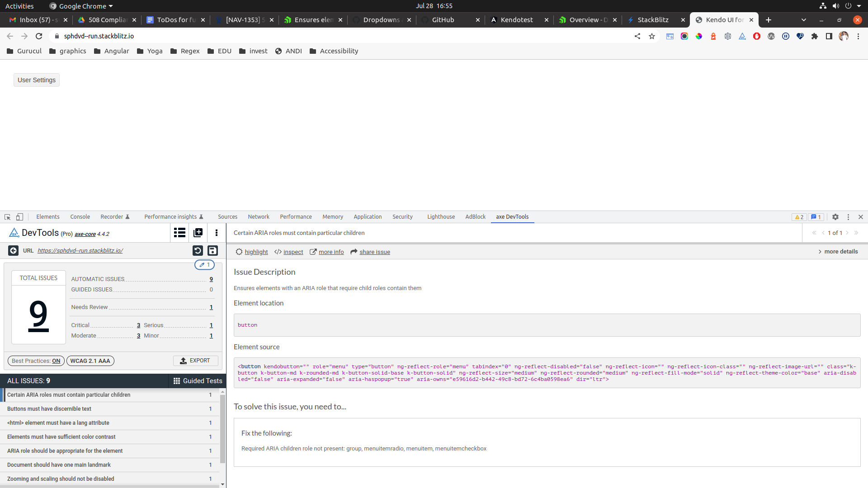Switch to the Lighthouse panel

[441, 217]
